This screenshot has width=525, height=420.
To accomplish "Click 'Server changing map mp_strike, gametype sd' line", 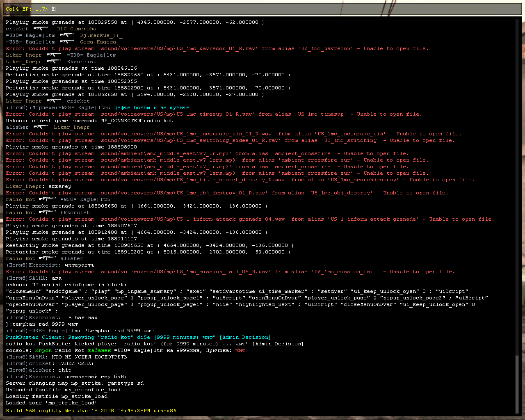I will [75, 383].
